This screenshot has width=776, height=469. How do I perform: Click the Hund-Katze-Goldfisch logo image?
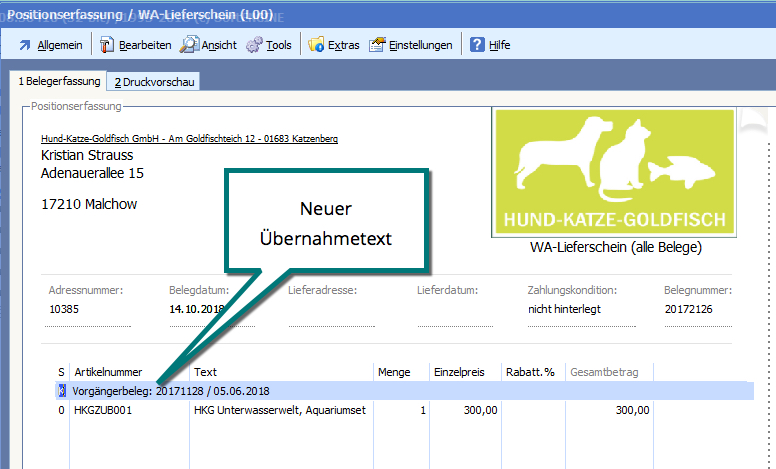pos(614,172)
